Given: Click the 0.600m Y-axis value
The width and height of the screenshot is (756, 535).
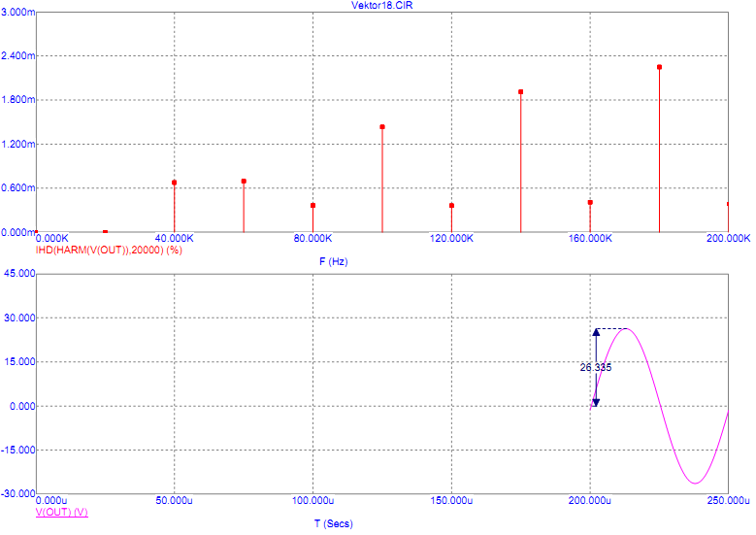Looking at the screenshot, I should click(17, 188).
